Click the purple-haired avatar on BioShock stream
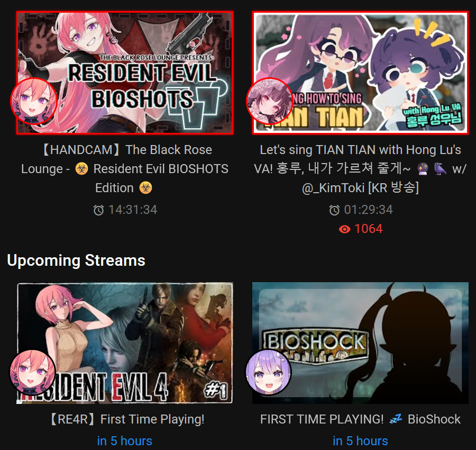Viewport: 476px width, 450px height. [268, 372]
